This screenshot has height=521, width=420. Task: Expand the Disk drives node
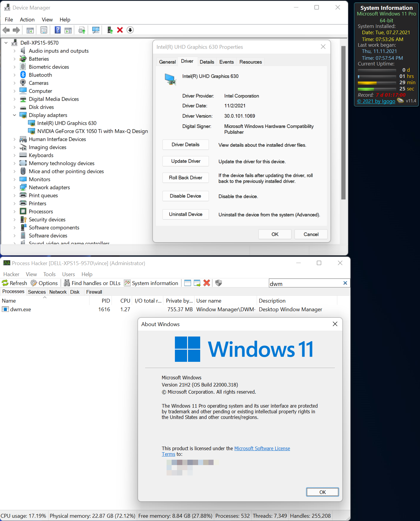pos(14,107)
